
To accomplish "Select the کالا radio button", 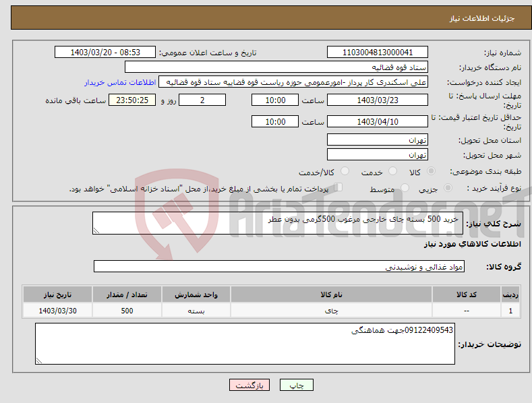I will point(431,171).
